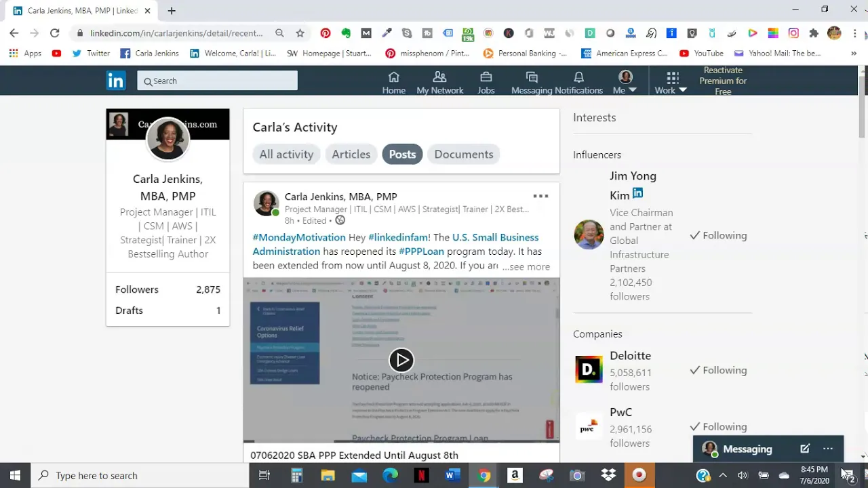868x488 pixels.
Task: Open Jim Yong Kim influencer profile
Action: (x=633, y=186)
